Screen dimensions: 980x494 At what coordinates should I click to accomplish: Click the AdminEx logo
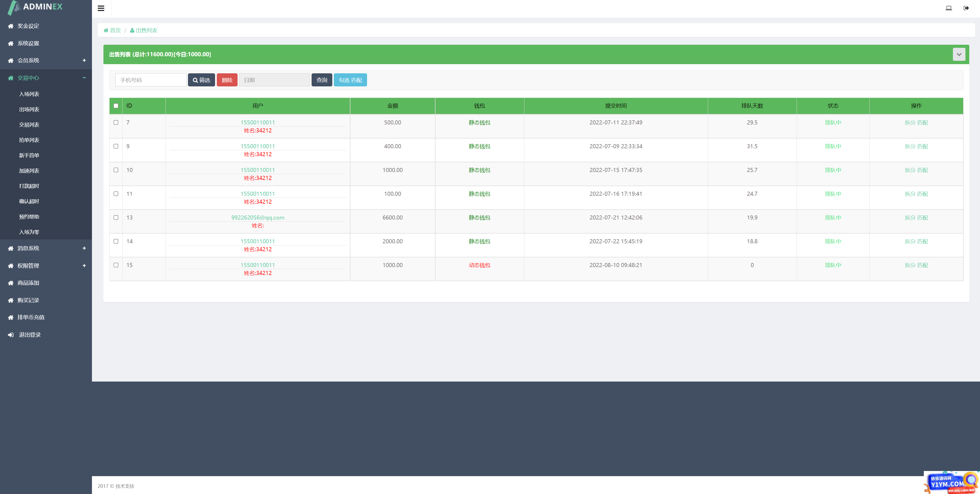[35, 7]
